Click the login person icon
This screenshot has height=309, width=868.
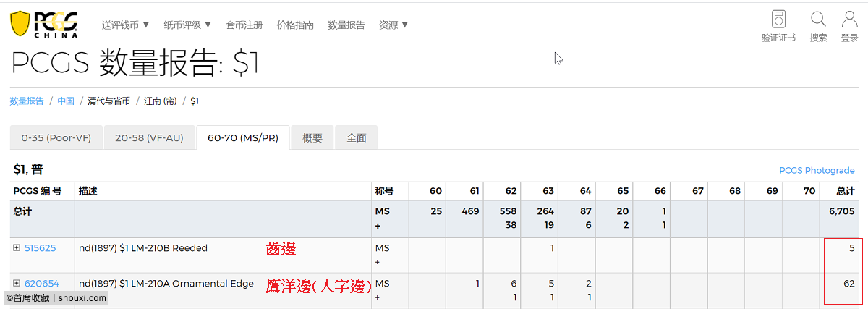[x=849, y=19]
